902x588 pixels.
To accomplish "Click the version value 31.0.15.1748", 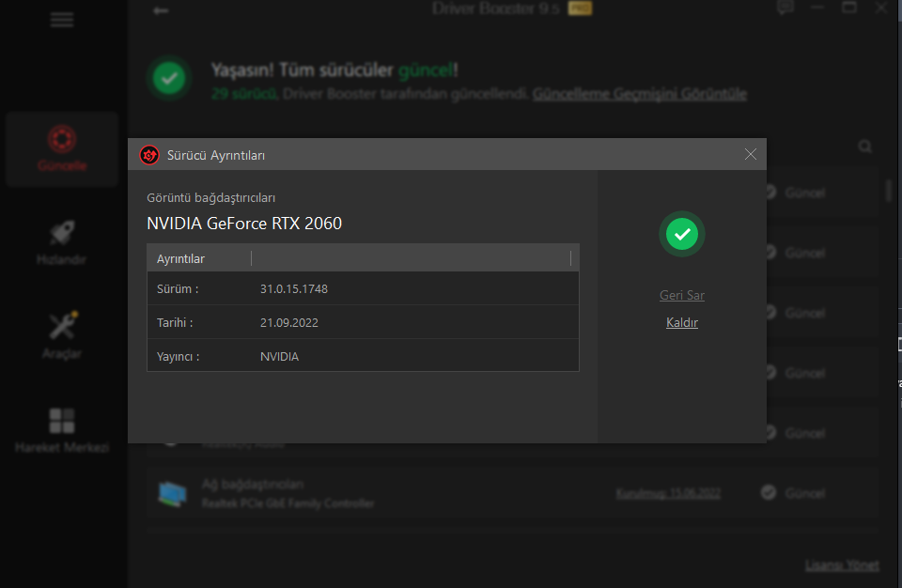I will tap(294, 288).
